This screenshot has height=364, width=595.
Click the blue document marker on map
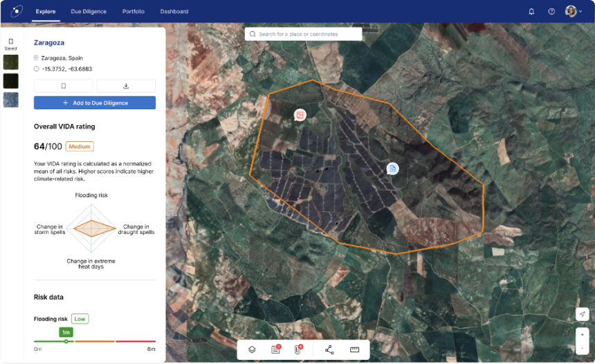pos(392,168)
